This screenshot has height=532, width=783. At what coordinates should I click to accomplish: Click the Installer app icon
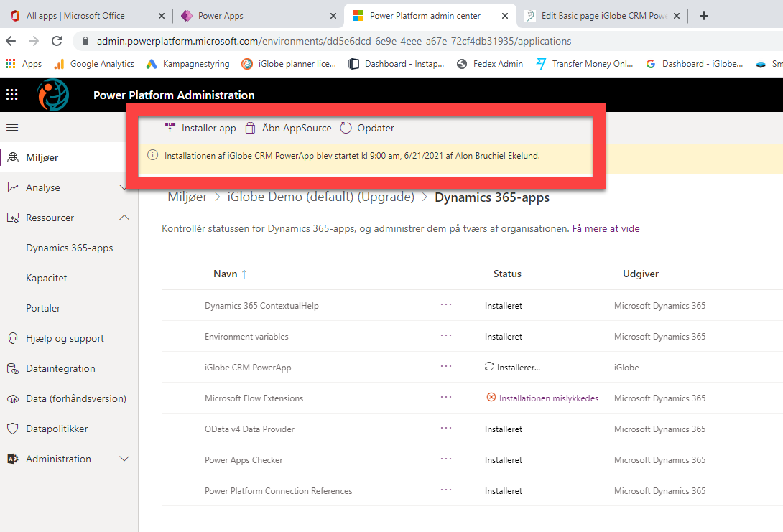point(170,128)
